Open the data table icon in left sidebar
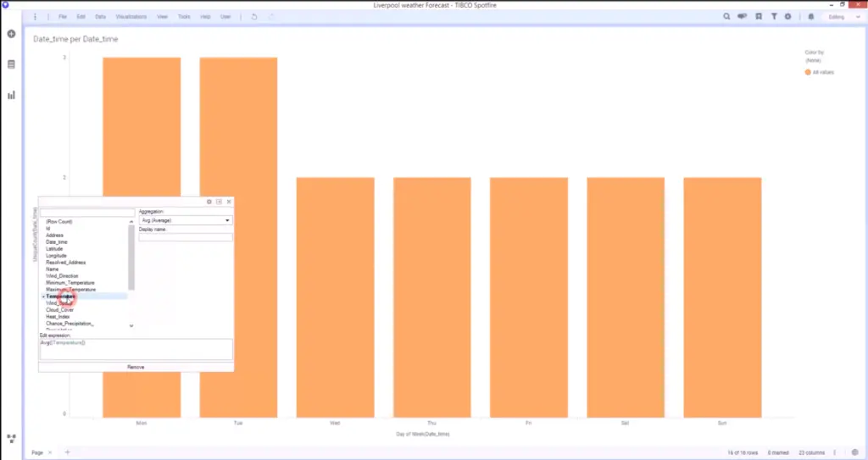The height and width of the screenshot is (460, 868). click(x=11, y=64)
